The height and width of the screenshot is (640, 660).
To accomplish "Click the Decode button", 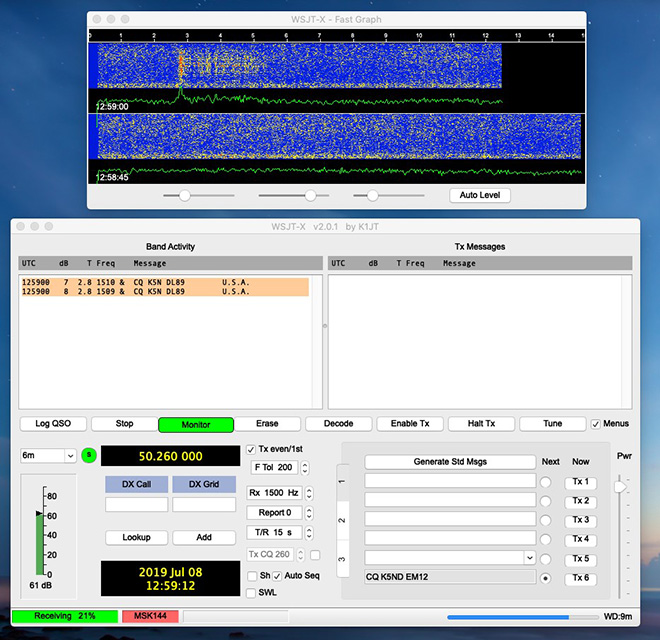I will click(338, 424).
